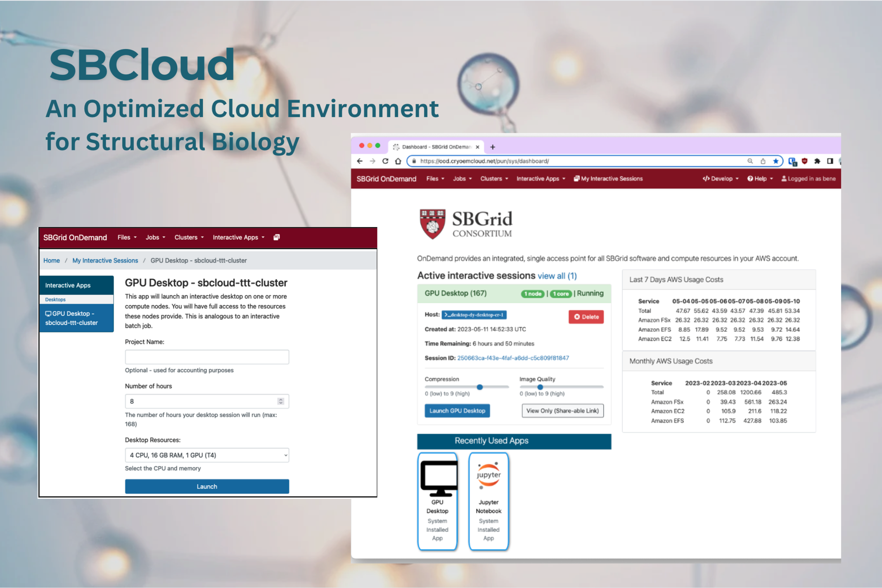Delete the GPU Desktop session
This screenshot has height=588, width=882.
pyautogui.click(x=586, y=317)
